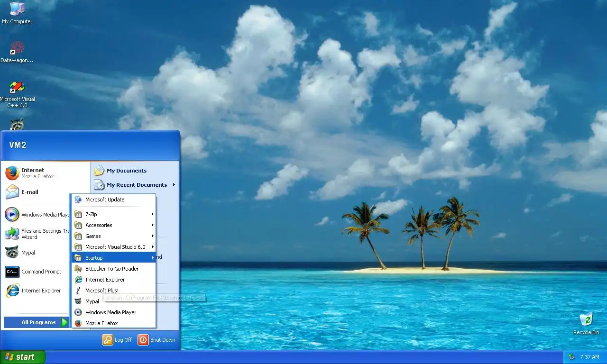
Task: Expand the 7-Zip program folder
Action: pos(113,214)
